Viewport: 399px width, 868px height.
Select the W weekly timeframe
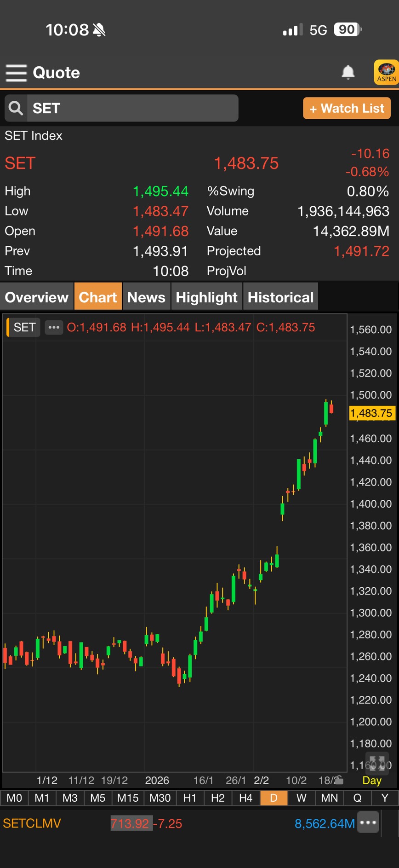(x=301, y=798)
